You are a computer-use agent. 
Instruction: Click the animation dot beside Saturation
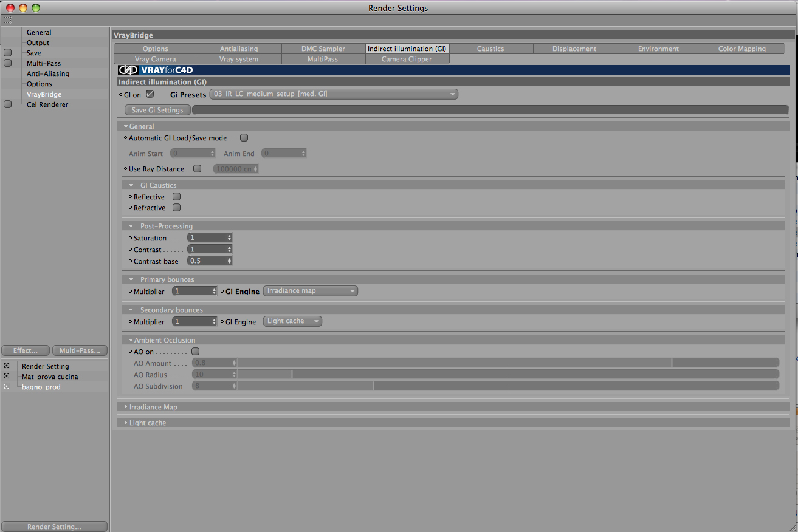pos(130,238)
